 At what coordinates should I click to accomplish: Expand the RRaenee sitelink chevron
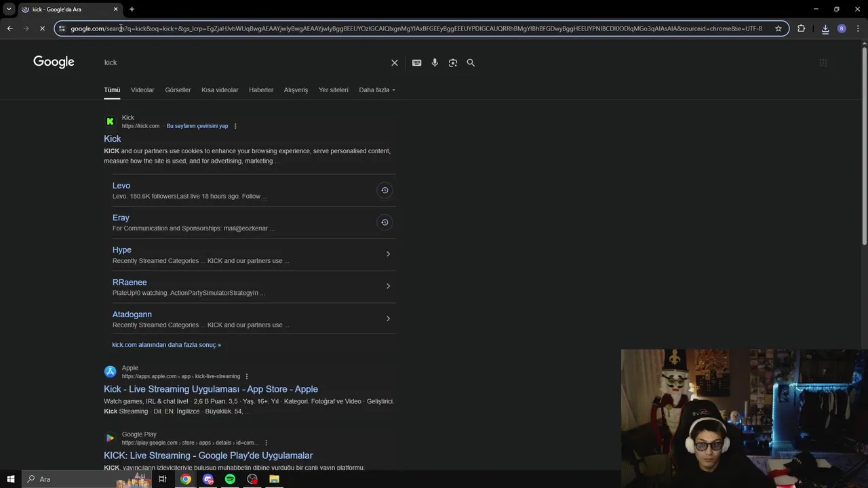coord(388,286)
